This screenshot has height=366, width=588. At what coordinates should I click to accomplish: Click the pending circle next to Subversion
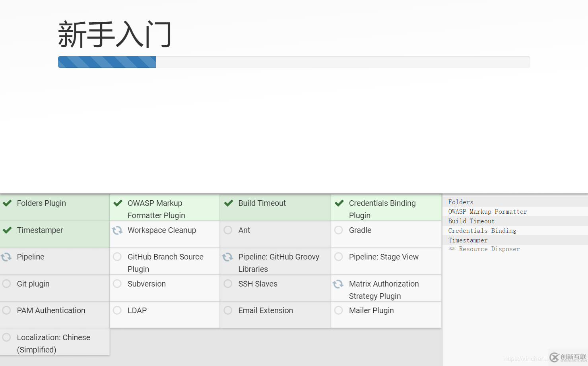(117, 284)
